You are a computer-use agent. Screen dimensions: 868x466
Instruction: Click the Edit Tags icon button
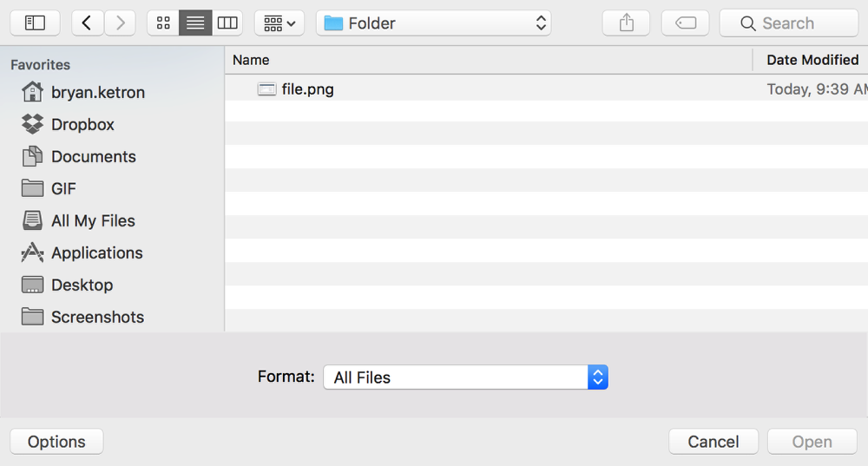coord(686,23)
